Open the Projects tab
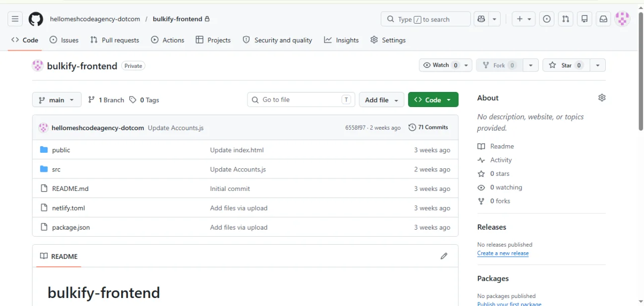Screen dimensions: 644x306 coord(213,40)
